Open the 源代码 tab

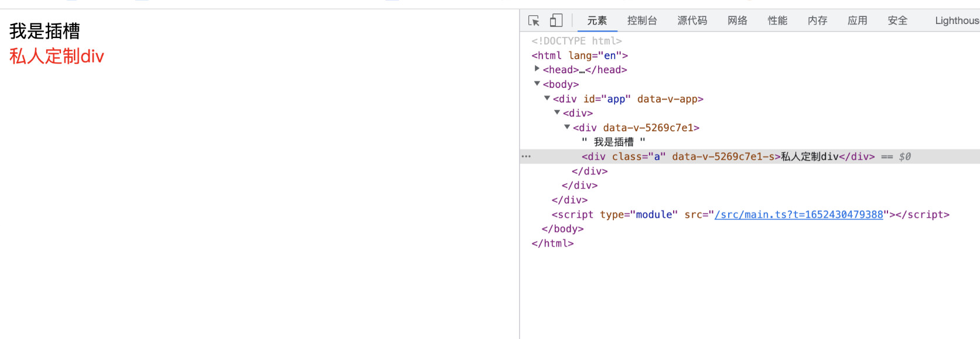692,20
